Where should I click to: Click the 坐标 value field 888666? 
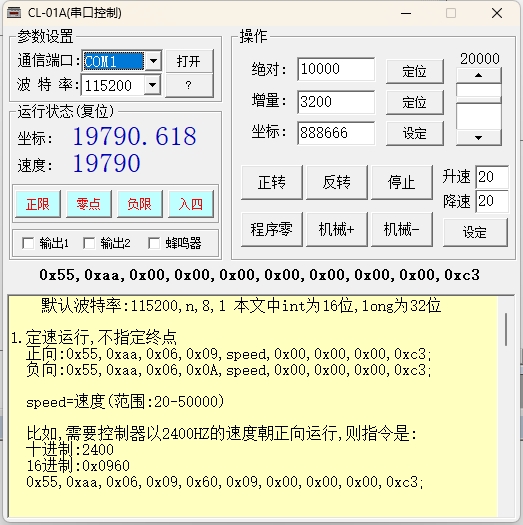point(336,133)
